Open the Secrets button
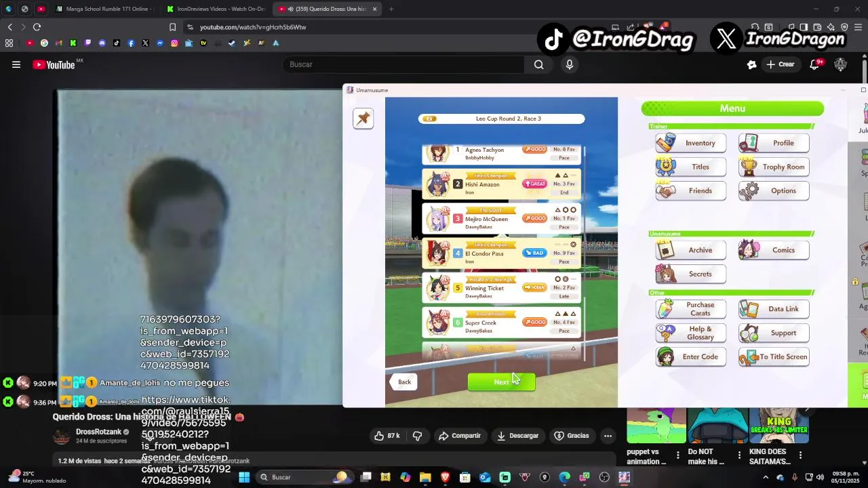Viewport: 868px width, 488px height. tap(691, 274)
